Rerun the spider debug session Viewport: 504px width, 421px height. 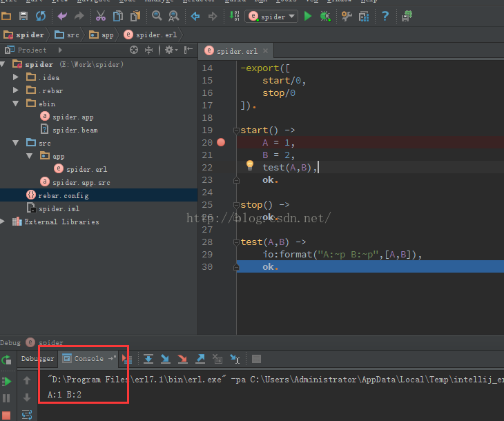pos(6,360)
